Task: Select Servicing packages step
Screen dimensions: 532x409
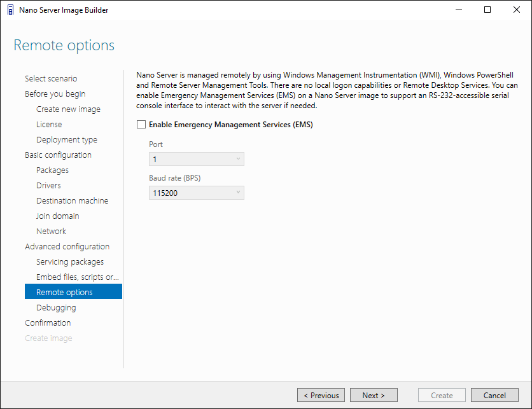Action: click(x=70, y=262)
